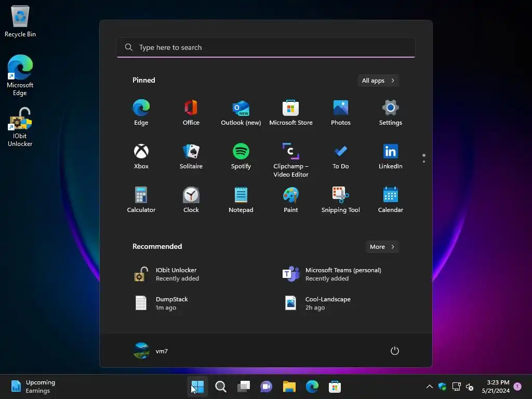
Task: Open Solitaire game
Action: click(x=191, y=156)
